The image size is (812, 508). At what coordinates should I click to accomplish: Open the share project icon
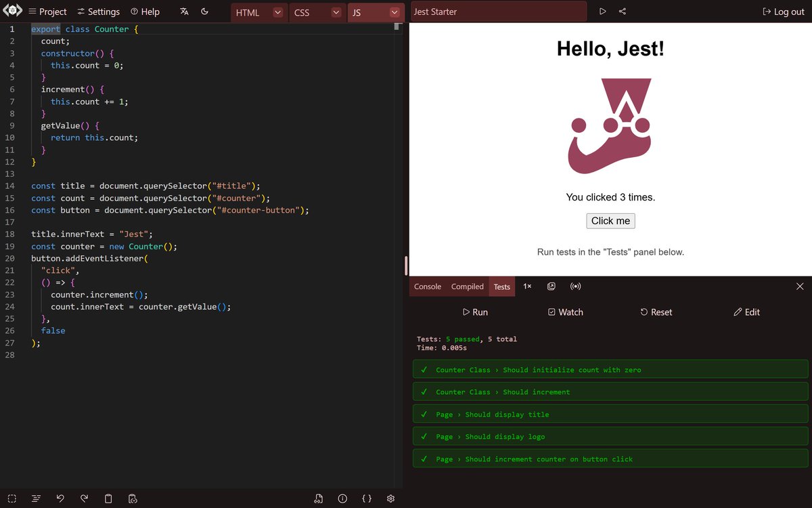(623, 12)
